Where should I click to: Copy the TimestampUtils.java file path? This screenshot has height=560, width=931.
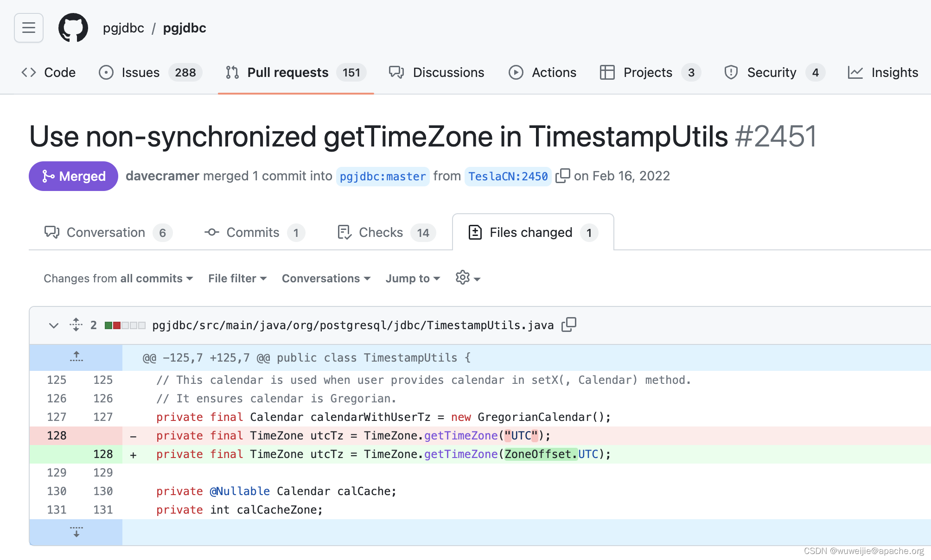coord(569,325)
